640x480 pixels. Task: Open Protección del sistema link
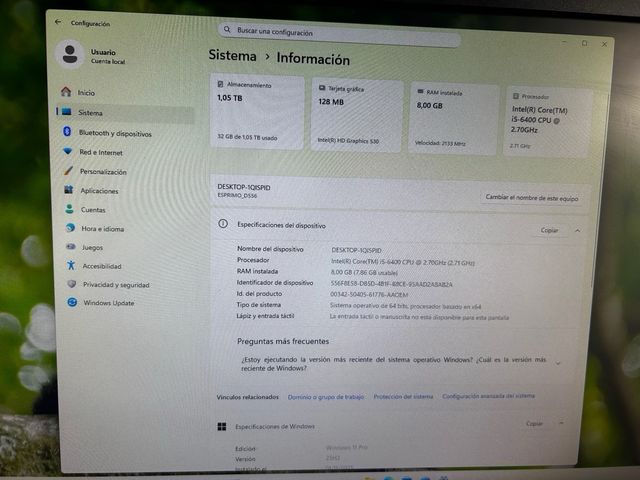[x=403, y=396]
